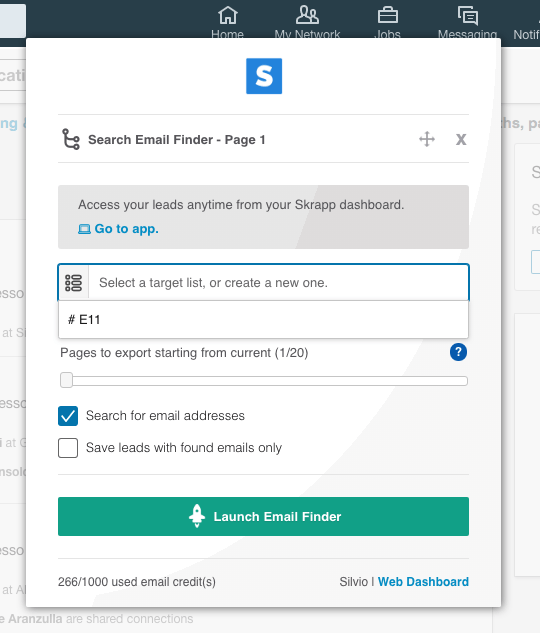
Task: Open Jobs in the navigation bar
Action: pyautogui.click(x=387, y=23)
